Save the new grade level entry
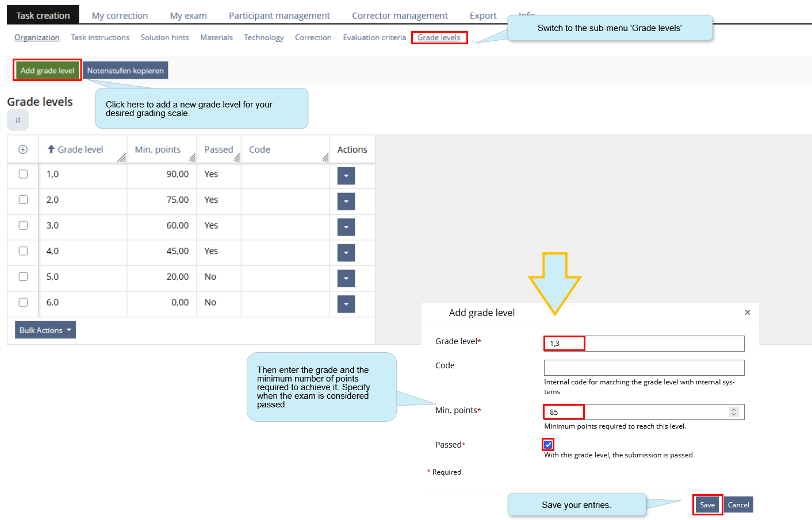This screenshot has width=812, height=520. (707, 504)
